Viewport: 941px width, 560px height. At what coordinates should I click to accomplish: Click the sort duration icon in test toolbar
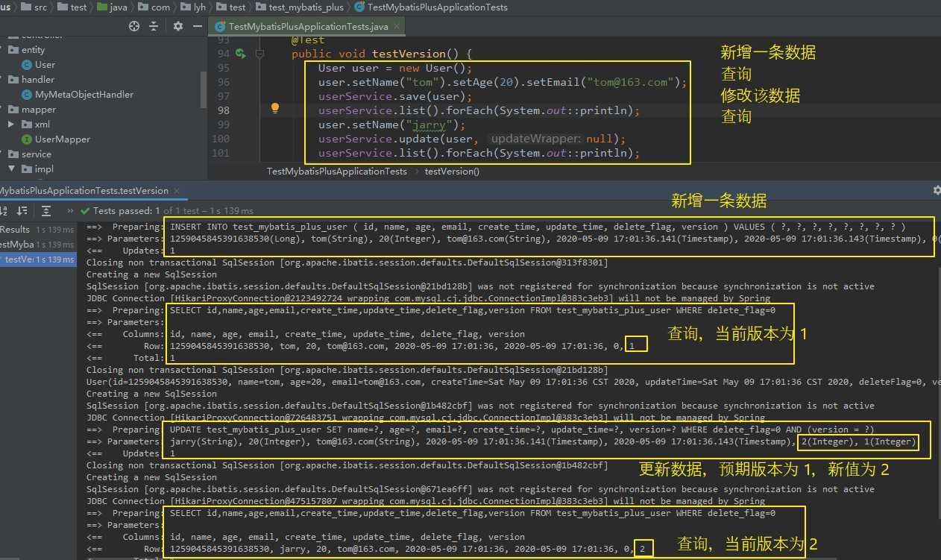[22, 211]
